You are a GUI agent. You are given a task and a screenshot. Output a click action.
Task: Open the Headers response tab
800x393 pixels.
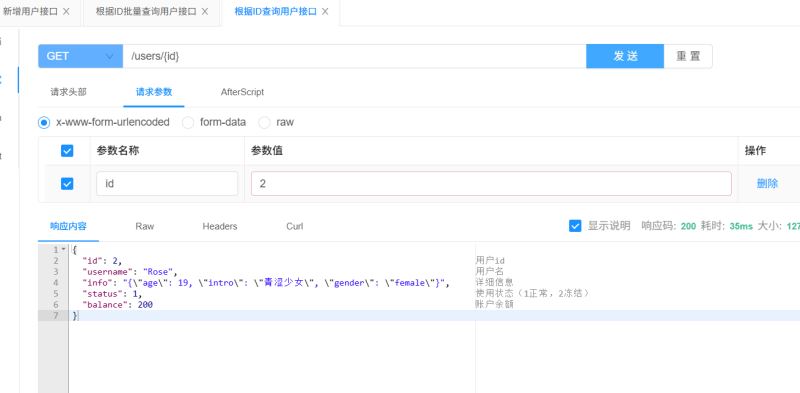pyautogui.click(x=220, y=226)
